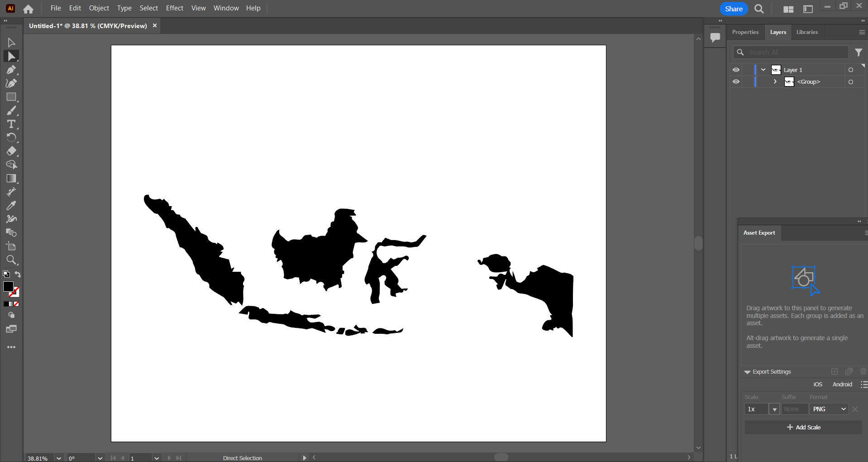This screenshot has width=868, height=462.
Task: Activate the Eraser tool
Action: click(x=11, y=151)
